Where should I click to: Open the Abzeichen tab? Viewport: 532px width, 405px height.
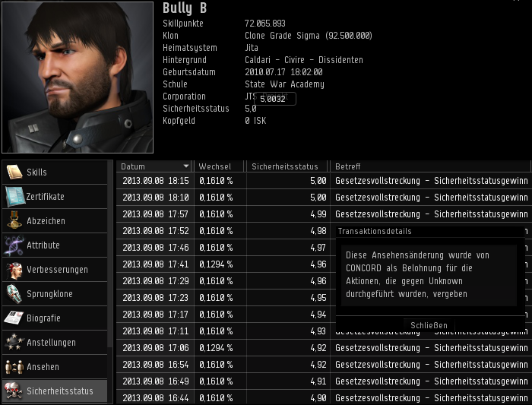pos(55,220)
